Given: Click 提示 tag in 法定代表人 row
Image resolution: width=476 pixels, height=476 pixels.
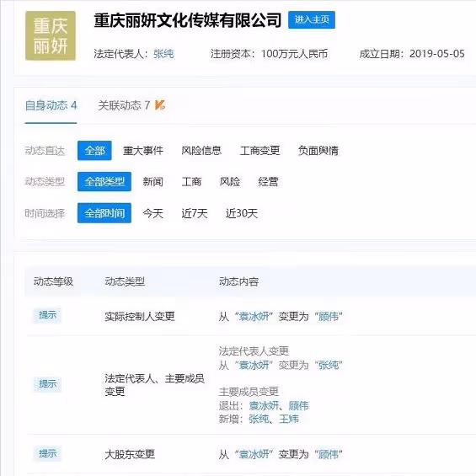Looking at the screenshot, I should 47,384.
